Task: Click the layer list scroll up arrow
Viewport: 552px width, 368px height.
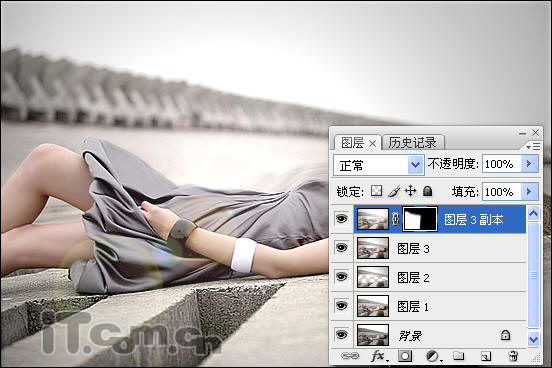Action: pyautogui.click(x=533, y=213)
